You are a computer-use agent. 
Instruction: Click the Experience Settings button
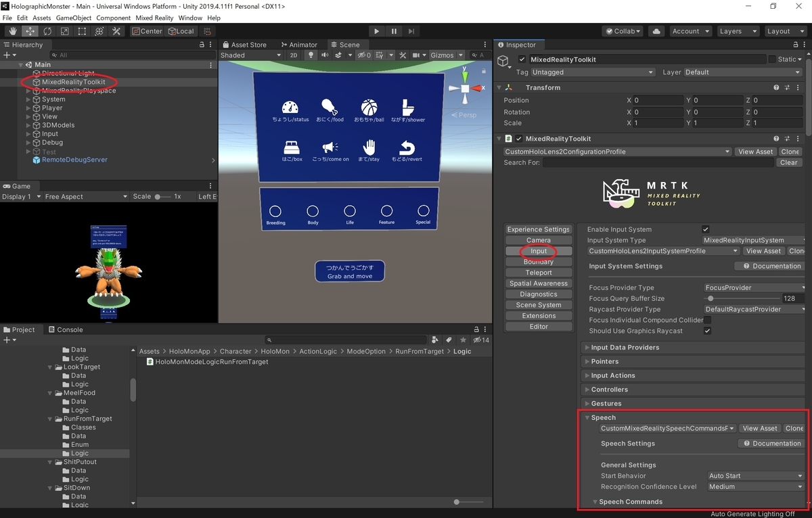click(539, 229)
